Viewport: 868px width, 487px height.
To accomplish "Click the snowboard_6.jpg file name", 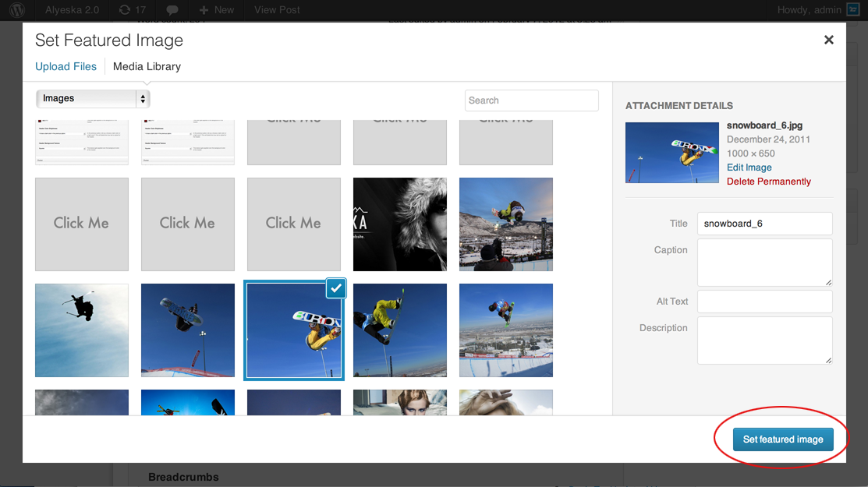I will point(764,125).
